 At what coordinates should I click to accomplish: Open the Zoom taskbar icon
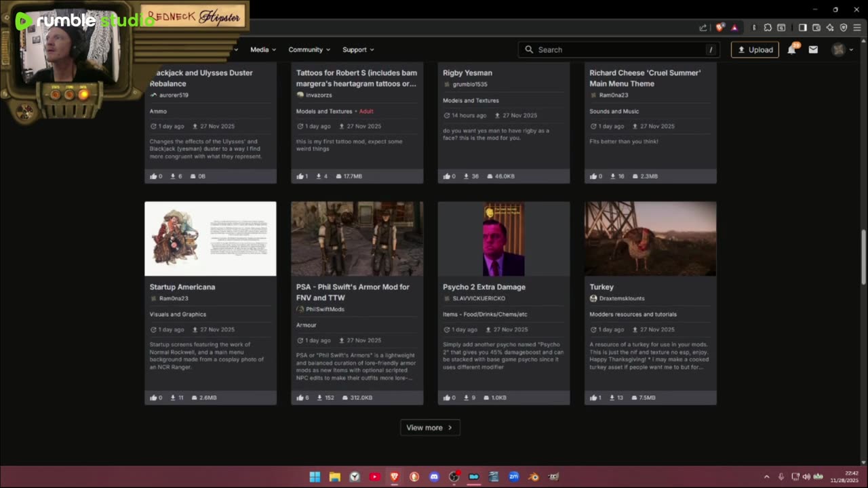point(514,476)
